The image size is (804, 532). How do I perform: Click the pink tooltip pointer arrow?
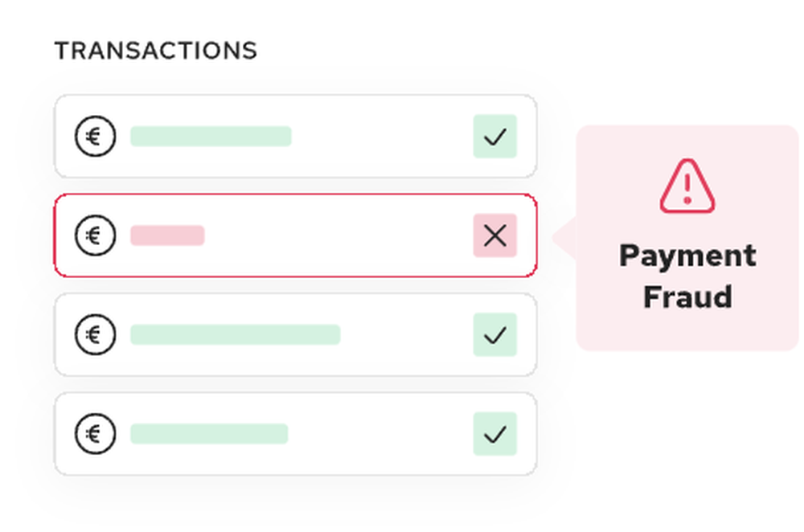point(565,239)
